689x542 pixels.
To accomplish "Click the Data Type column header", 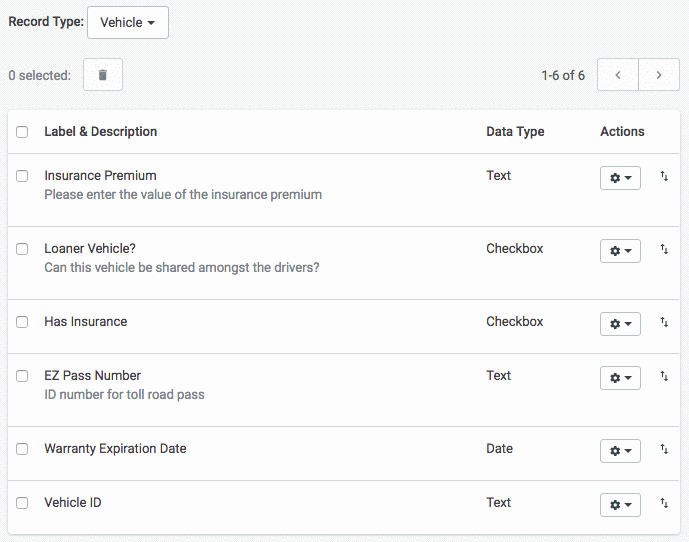I will tap(515, 131).
